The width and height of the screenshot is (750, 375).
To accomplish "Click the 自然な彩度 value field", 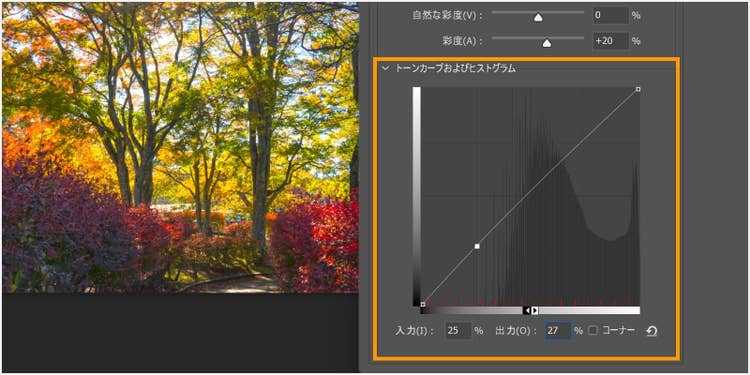I will [611, 15].
